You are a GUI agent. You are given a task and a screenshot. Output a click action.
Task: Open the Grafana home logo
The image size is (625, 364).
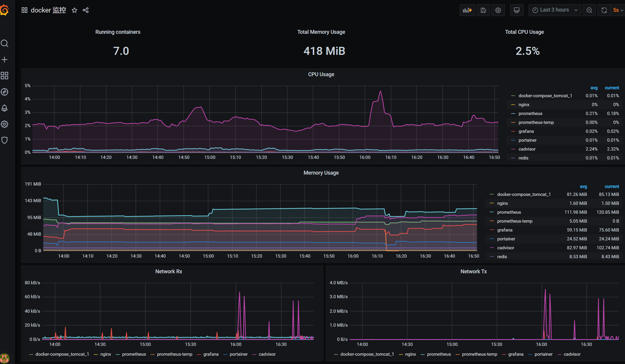point(4,10)
